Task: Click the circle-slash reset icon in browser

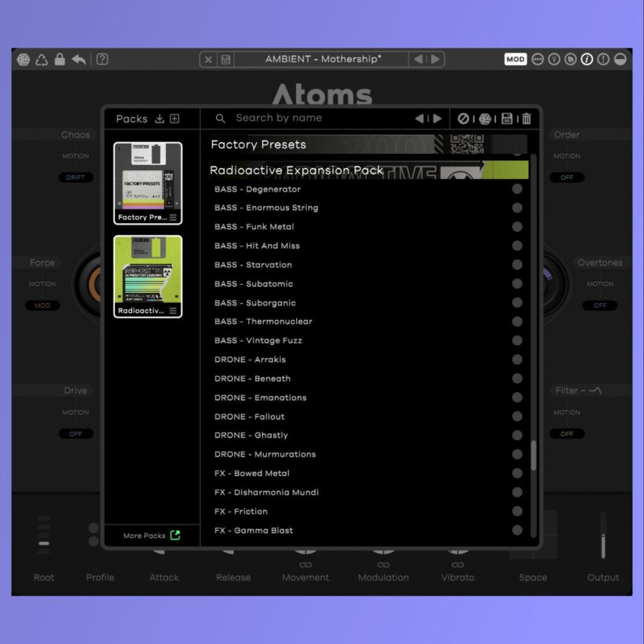Action: click(x=463, y=119)
